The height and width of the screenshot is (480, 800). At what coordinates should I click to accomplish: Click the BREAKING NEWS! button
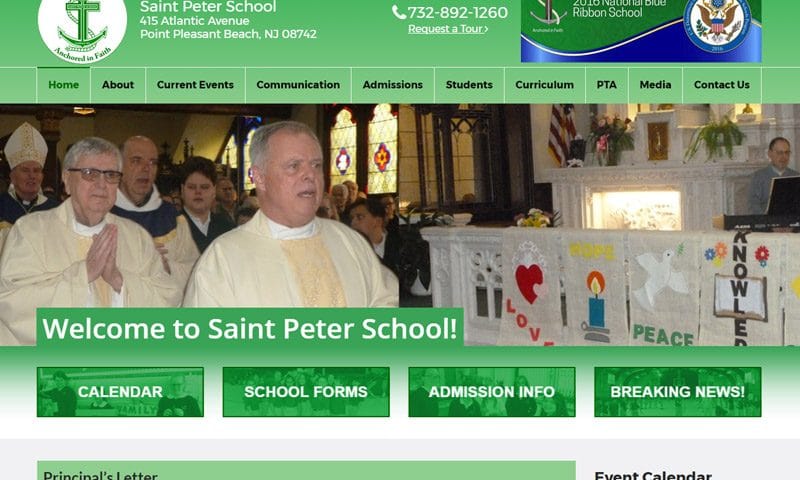click(678, 392)
